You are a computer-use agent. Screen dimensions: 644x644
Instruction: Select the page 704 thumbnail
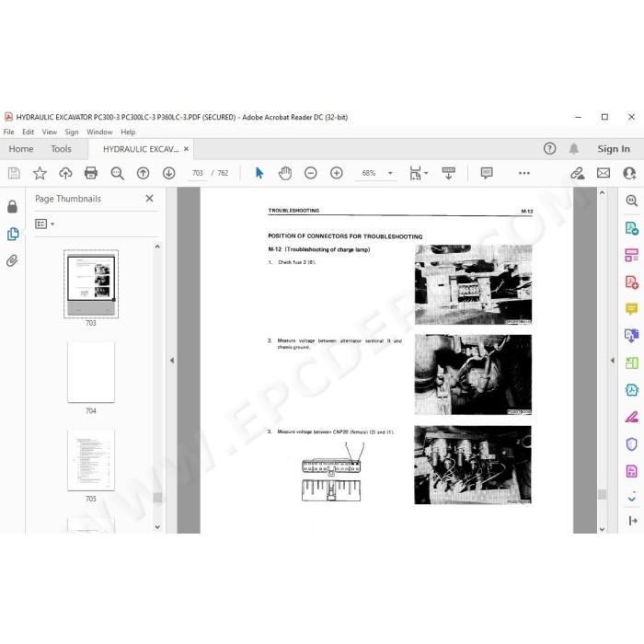pos(91,372)
